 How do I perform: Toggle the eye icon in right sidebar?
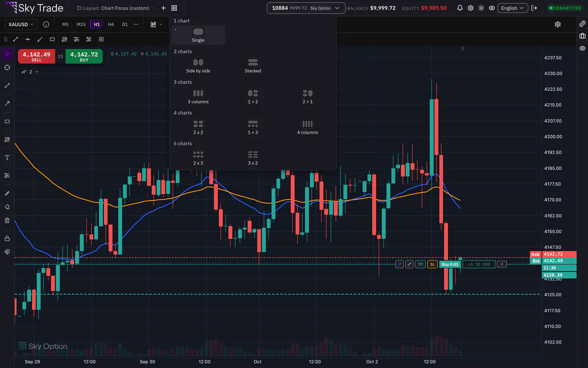[x=582, y=48]
